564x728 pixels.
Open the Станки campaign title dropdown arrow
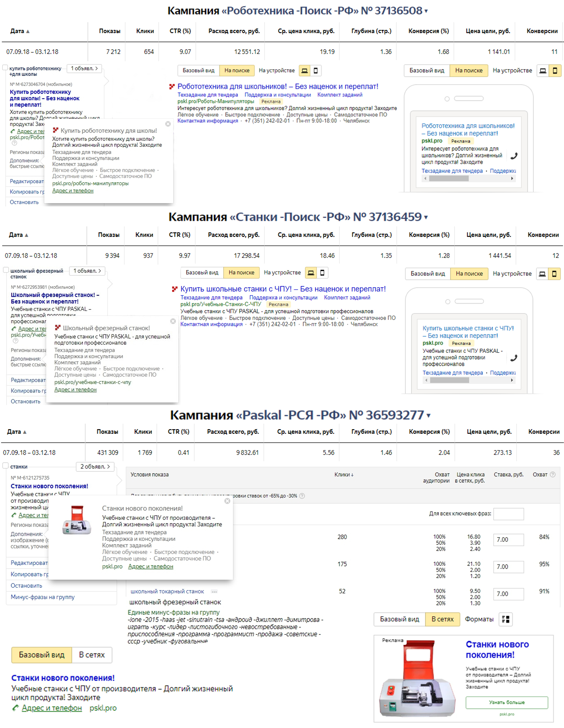[x=426, y=218]
